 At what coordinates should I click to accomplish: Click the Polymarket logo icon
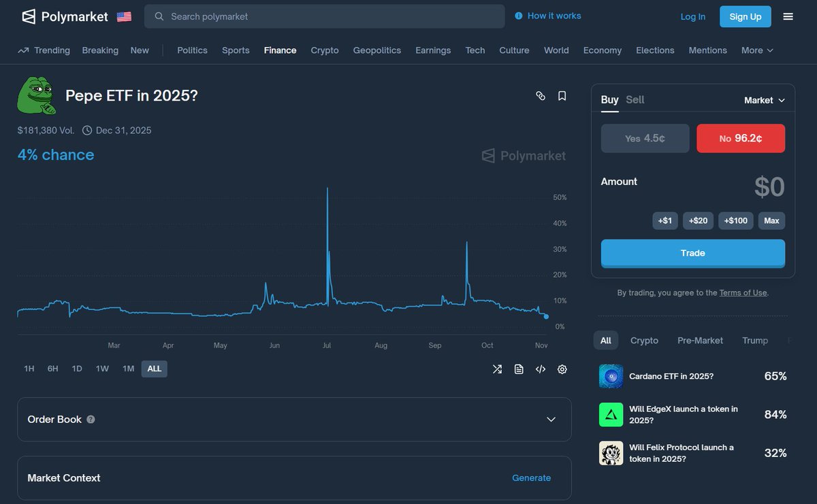pyautogui.click(x=29, y=16)
